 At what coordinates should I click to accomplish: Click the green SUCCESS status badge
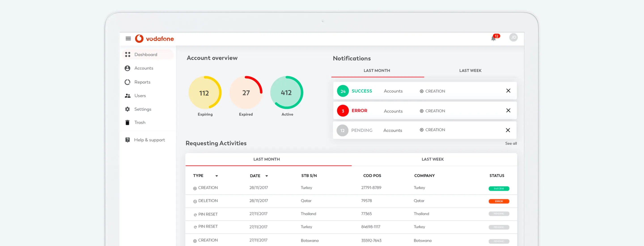point(499,189)
